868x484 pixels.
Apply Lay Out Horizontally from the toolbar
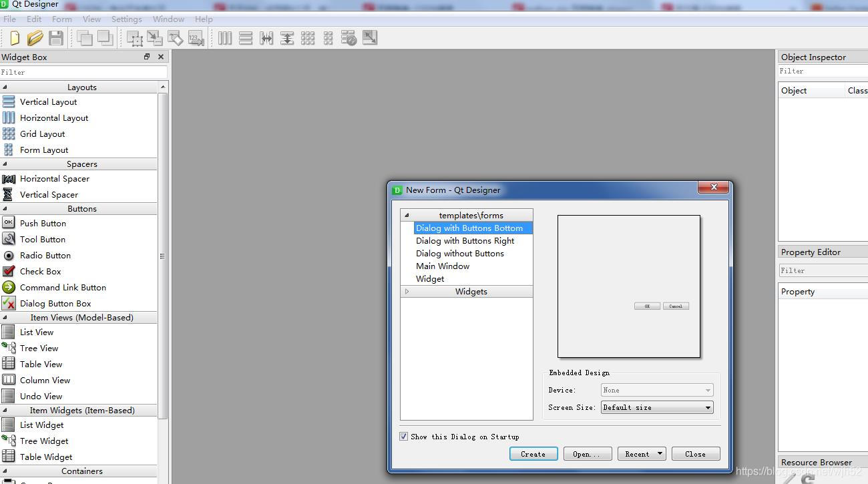coord(225,37)
